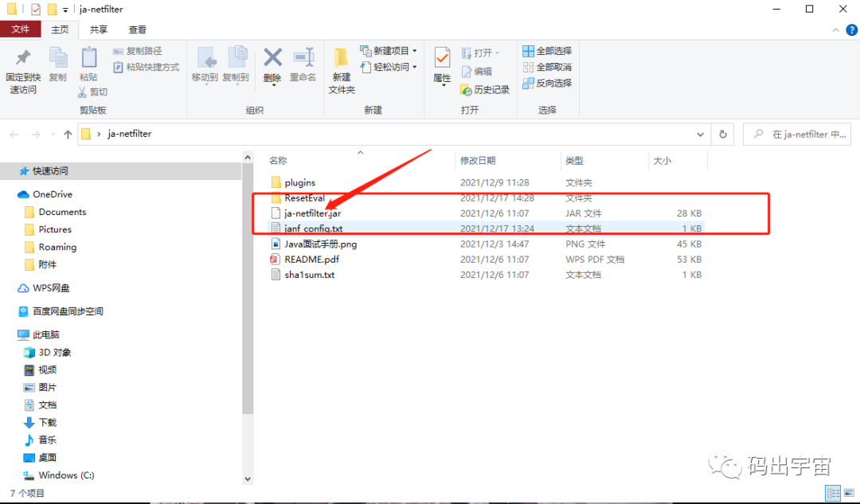This screenshot has height=504, width=860.
Task: Click the Cut scissors icon
Action: tap(82, 92)
